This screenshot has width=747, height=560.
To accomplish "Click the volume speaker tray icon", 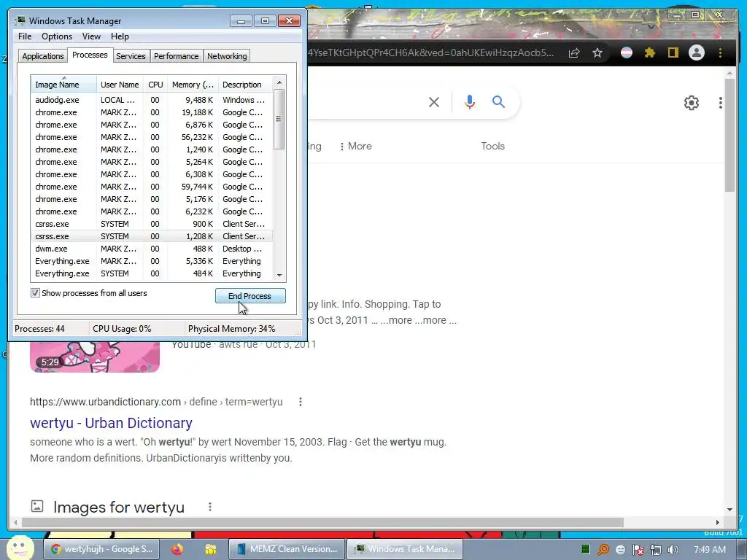I will (673, 550).
